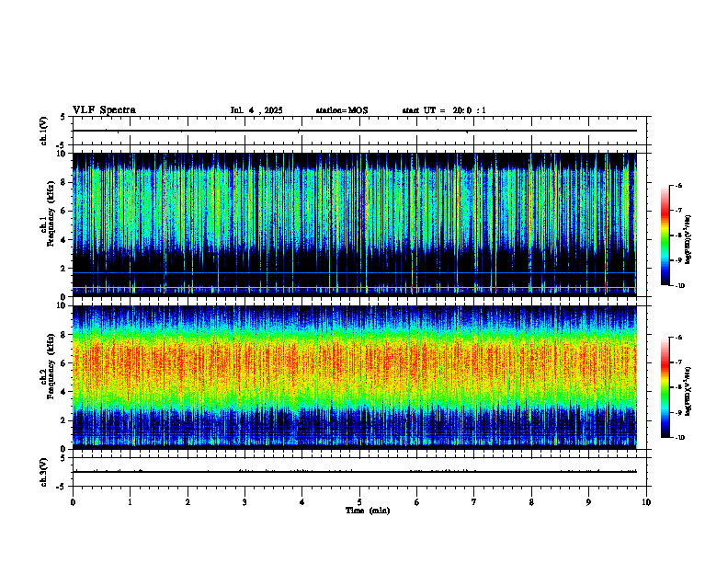This screenshot has width=728, height=563.
Task: Click tick label 8 on the Time axis
Action: tap(531, 502)
